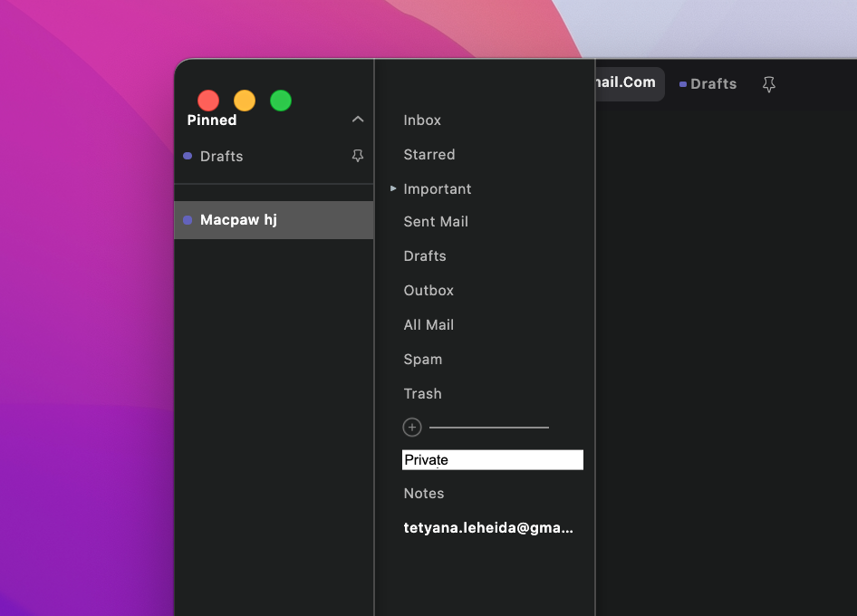
Task: Switch to the Drafts tab
Action: pyautogui.click(x=712, y=83)
